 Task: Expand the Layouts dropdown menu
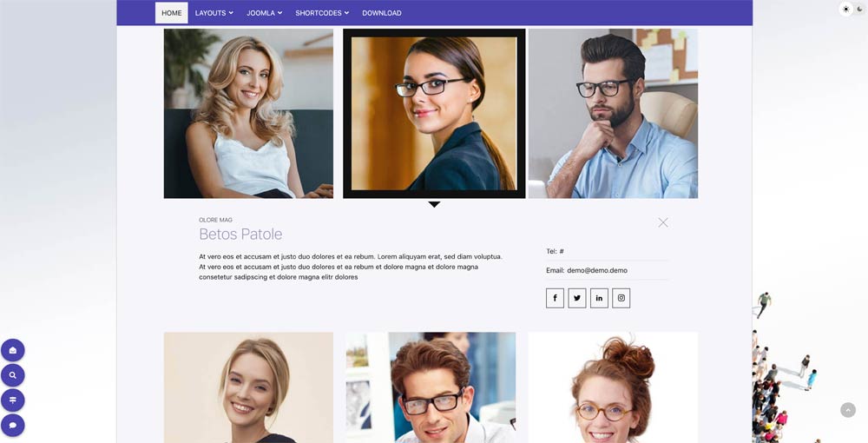214,13
